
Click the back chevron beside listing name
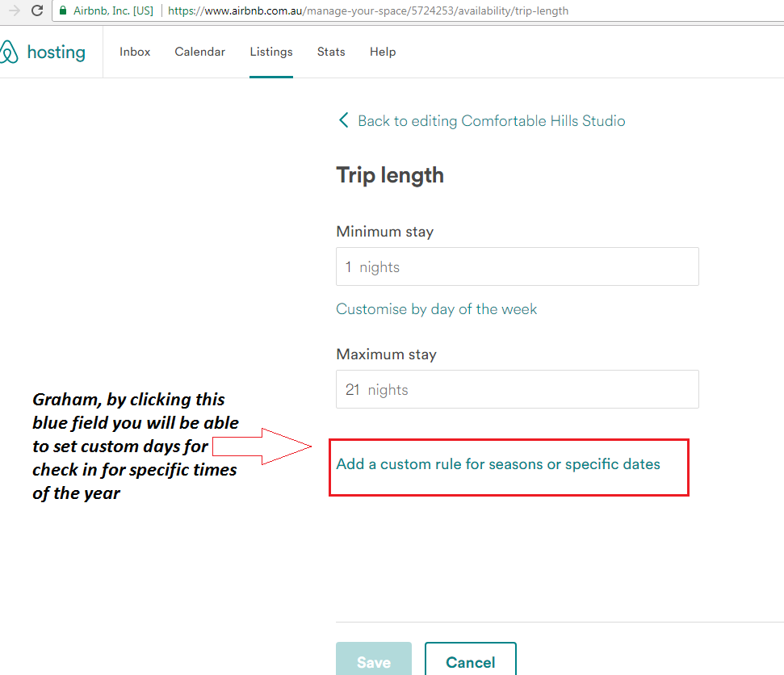pos(343,120)
